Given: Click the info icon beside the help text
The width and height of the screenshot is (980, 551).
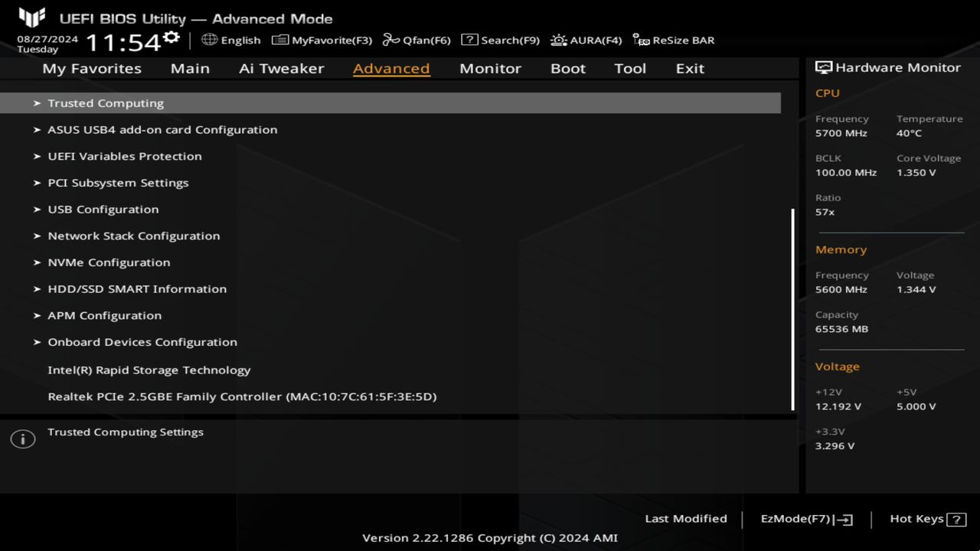Looking at the screenshot, I should (23, 439).
